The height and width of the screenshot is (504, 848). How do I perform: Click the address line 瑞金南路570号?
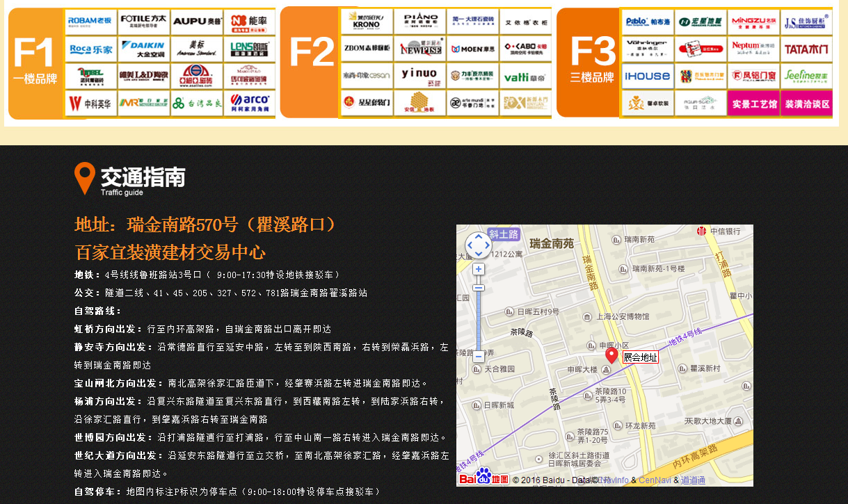click(207, 225)
